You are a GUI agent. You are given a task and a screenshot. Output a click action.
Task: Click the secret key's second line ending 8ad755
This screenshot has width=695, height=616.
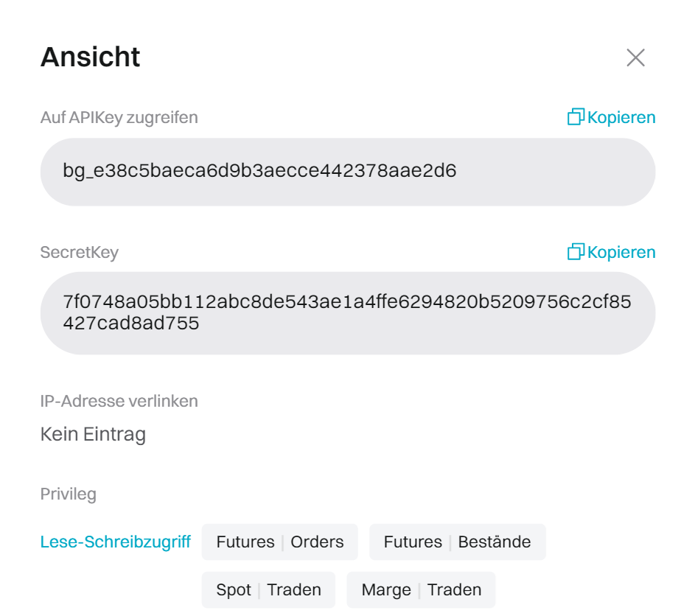pyautogui.click(x=131, y=323)
